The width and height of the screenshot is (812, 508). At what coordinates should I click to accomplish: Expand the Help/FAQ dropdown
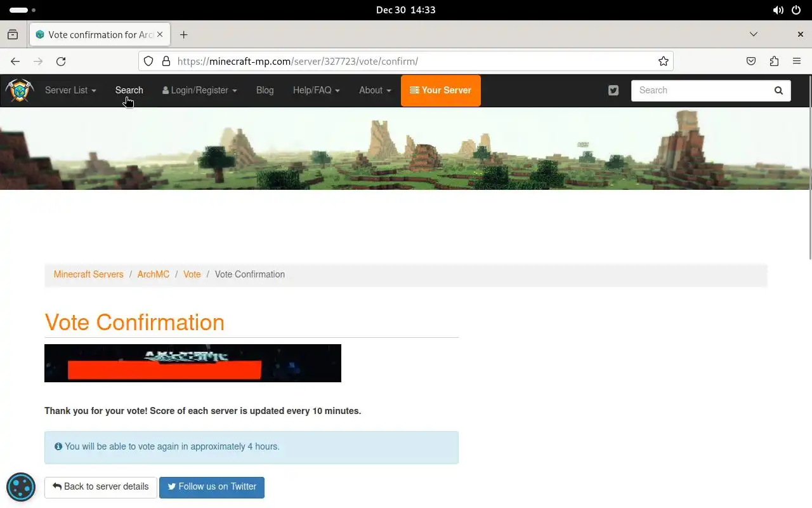(x=316, y=90)
